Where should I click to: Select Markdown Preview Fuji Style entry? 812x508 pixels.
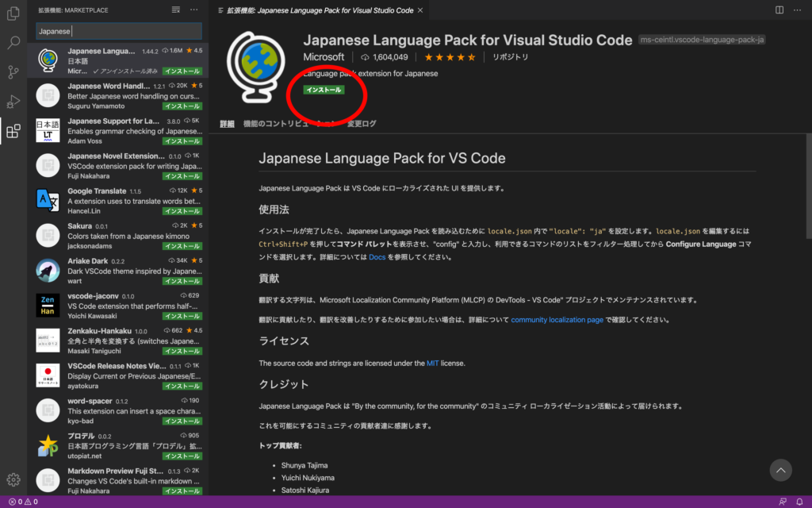pos(118,480)
